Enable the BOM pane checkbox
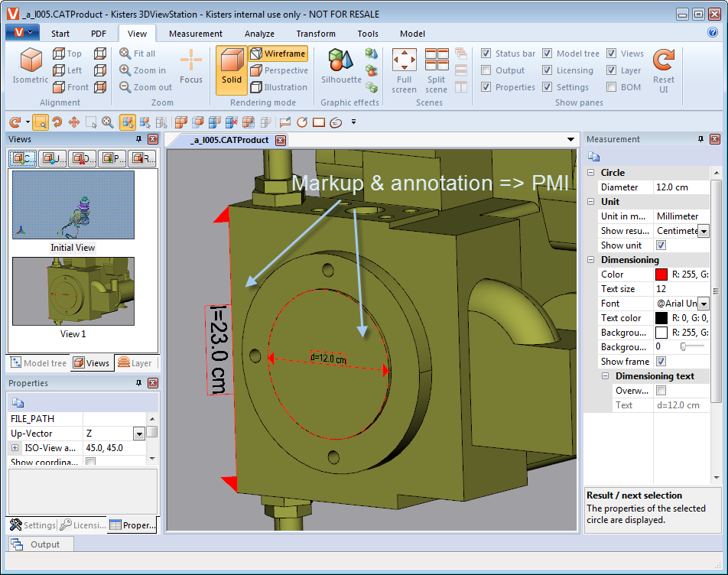Viewport: 728px width, 575px height. click(612, 86)
